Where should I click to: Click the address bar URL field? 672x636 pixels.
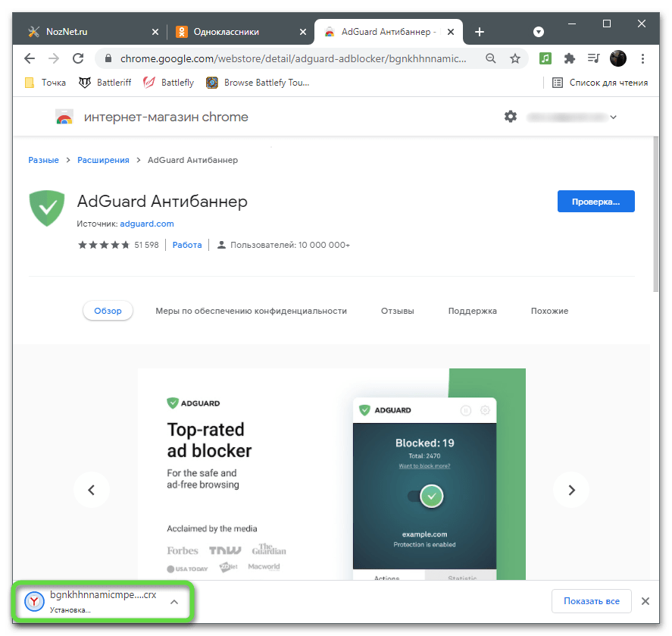pyautogui.click(x=293, y=58)
